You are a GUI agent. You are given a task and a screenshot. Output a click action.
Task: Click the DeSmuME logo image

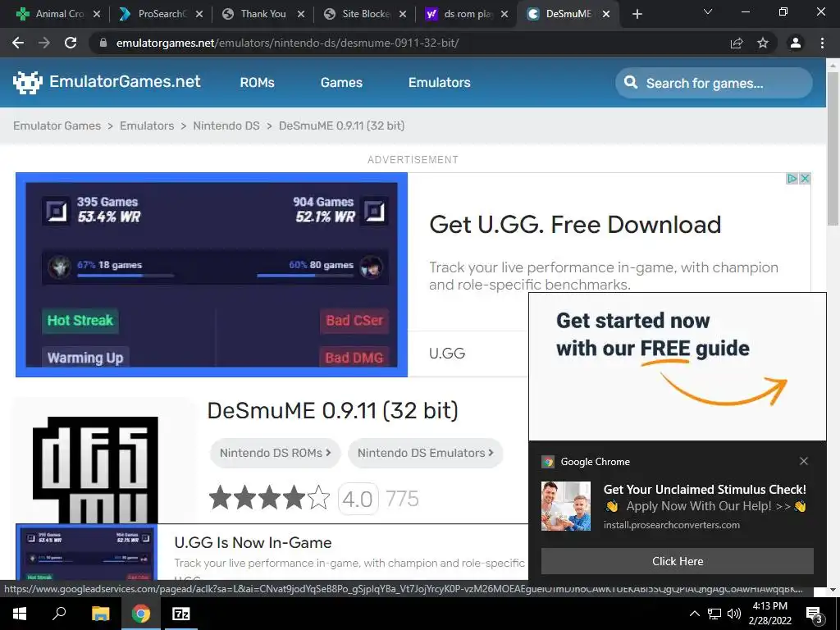[95, 470]
